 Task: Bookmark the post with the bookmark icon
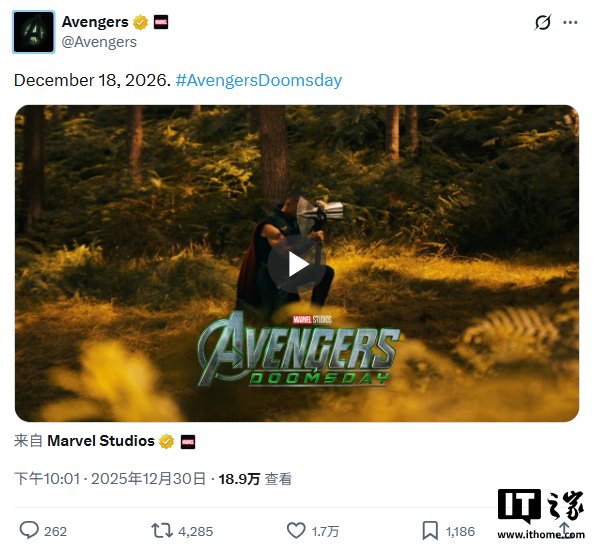(430, 530)
